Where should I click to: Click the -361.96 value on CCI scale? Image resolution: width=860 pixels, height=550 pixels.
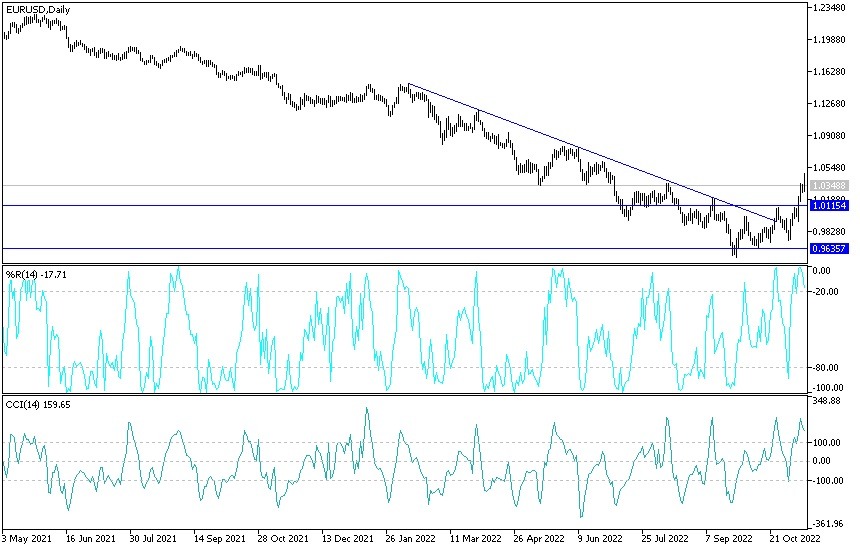pos(827,524)
